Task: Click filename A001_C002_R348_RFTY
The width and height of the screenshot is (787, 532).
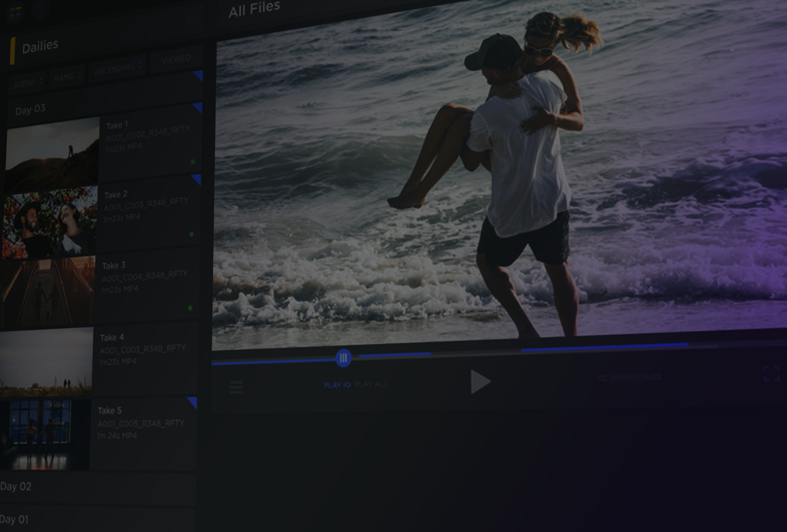Action: [x=148, y=134]
